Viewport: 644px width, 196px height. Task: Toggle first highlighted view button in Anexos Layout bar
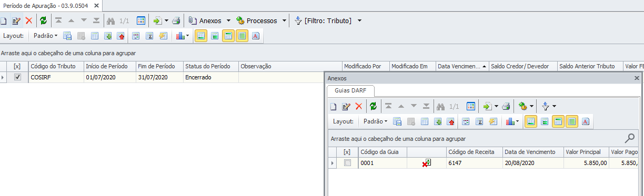point(531,121)
